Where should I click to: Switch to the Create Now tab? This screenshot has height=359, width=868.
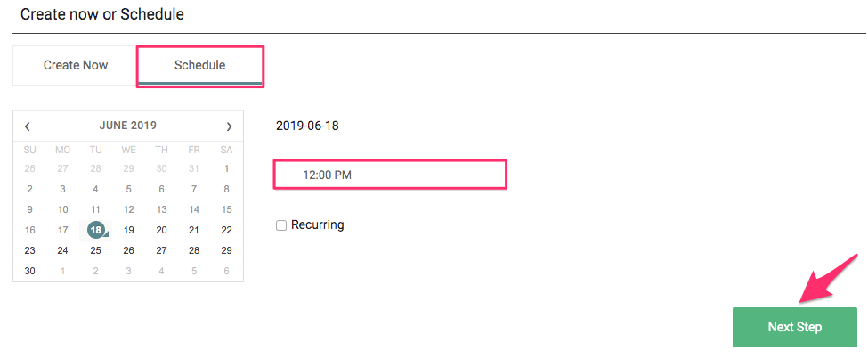(76, 65)
